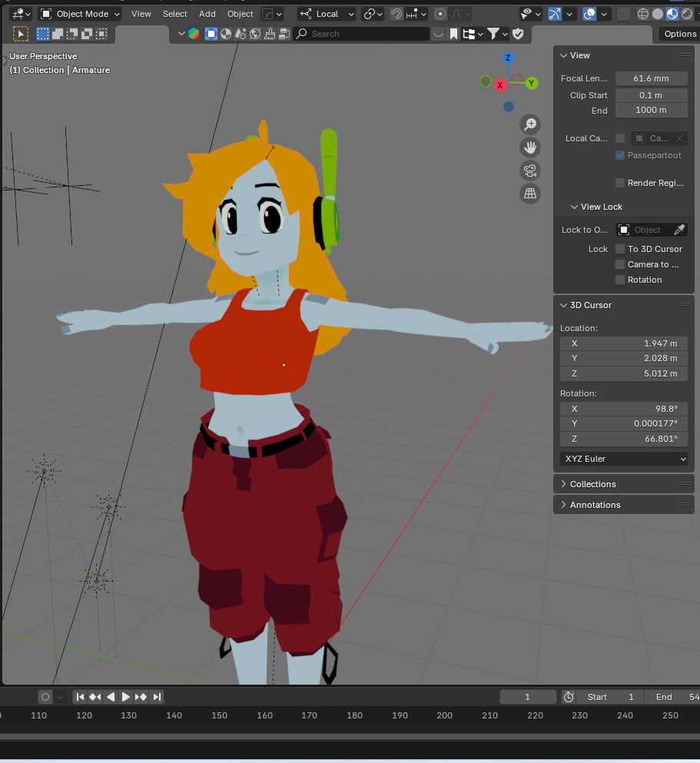700x763 pixels.
Task: Toggle viewport overlays
Action: click(589, 14)
